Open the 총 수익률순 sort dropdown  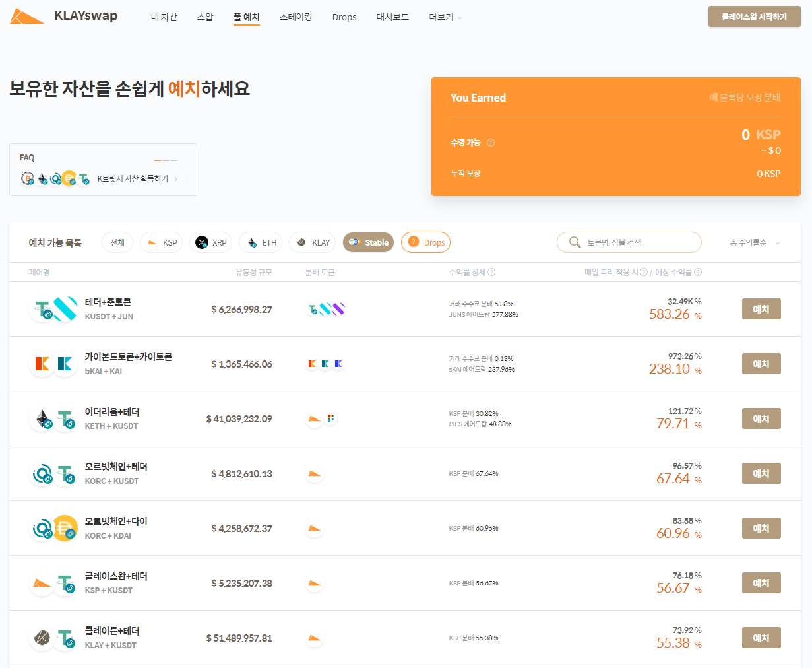[755, 242]
